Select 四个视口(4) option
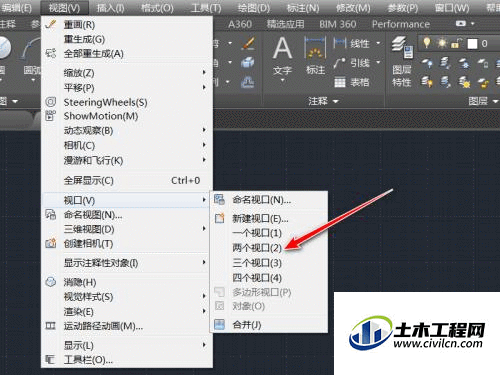500x375 pixels. [269, 277]
